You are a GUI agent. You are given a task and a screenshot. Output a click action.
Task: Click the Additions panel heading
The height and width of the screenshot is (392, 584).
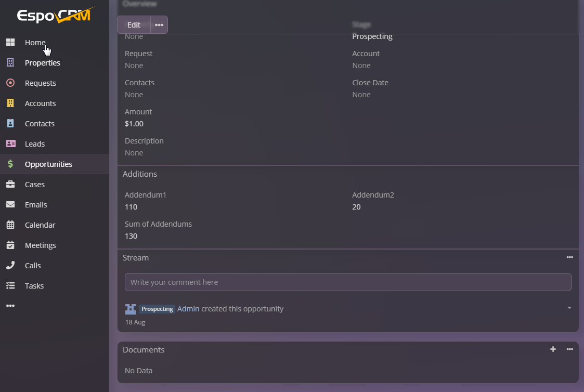coord(140,174)
